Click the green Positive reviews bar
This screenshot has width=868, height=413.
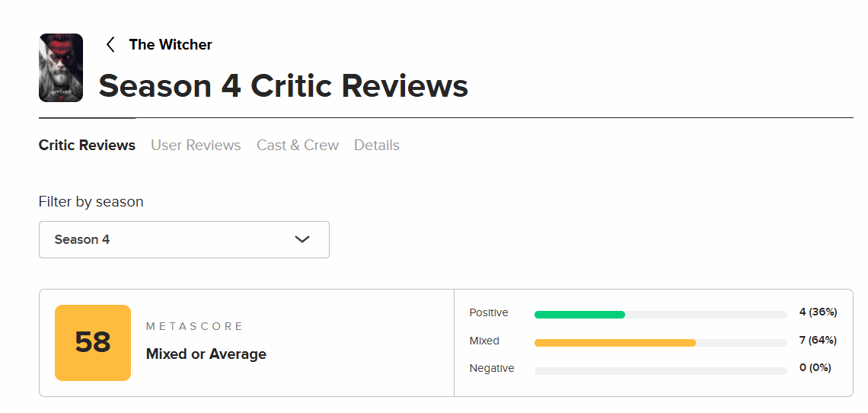[579, 314]
